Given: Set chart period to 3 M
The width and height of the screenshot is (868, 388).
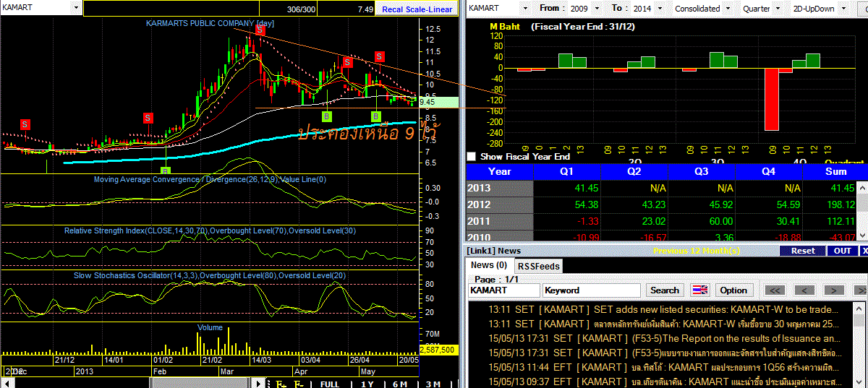Looking at the screenshot, I should click(432, 384).
